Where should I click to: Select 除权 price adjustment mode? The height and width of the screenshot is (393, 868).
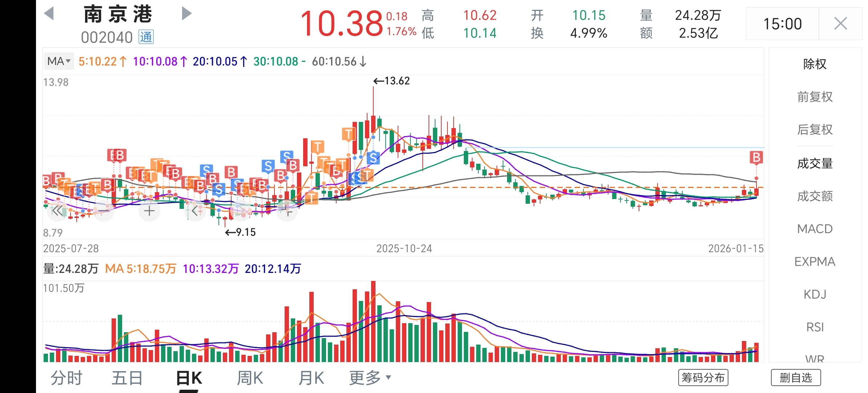click(815, 64)
